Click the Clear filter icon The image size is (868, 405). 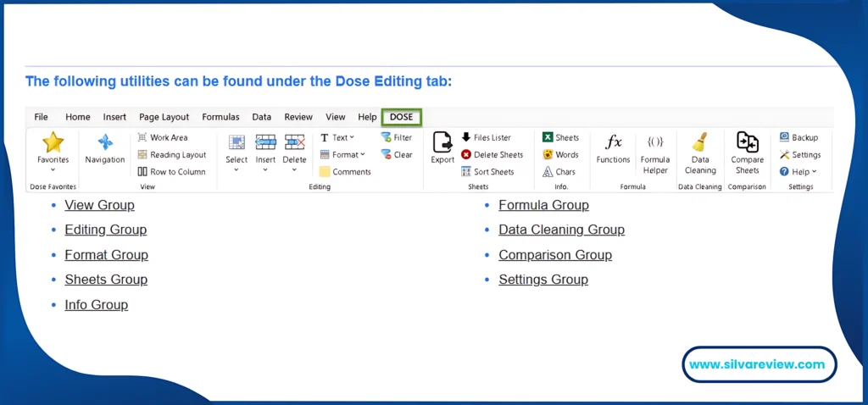point(386,154)
